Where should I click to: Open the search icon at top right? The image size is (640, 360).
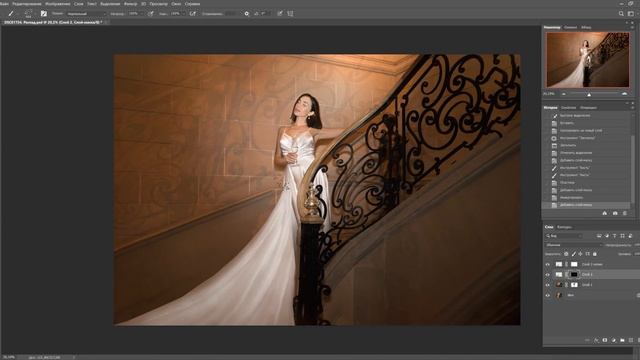tap(621, 14)
